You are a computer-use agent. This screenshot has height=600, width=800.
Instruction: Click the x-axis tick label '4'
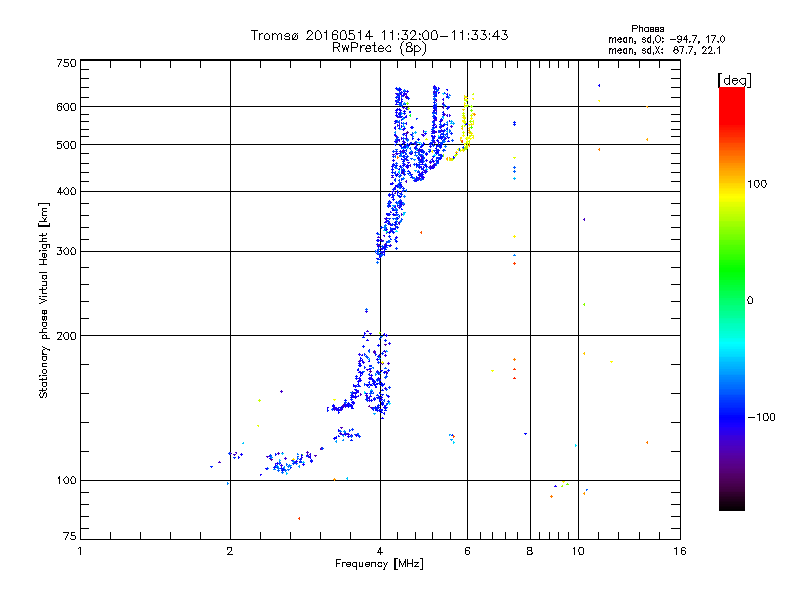pyautogui.click(x=380, y=551)
